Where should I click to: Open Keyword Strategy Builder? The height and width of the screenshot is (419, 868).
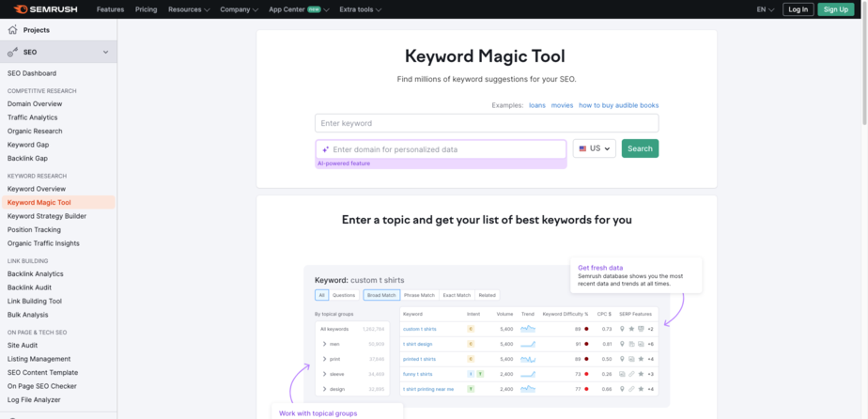coord(47,216)
